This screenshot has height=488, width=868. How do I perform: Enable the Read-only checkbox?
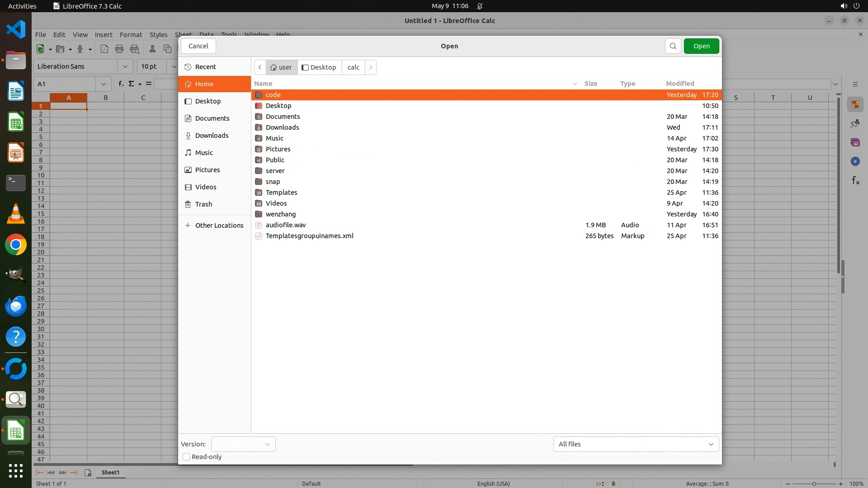pos(186,457)
